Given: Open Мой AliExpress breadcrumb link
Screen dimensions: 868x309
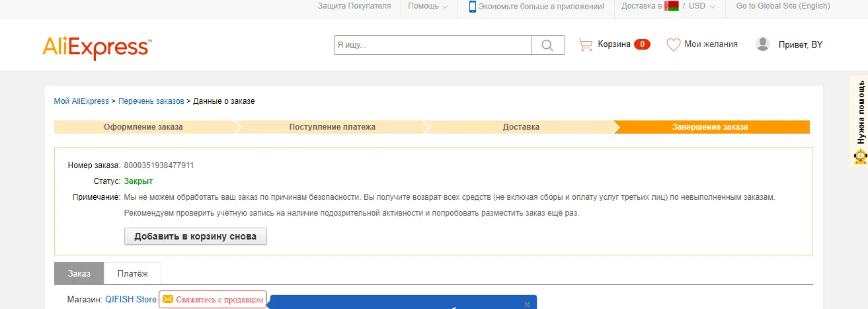Looking at the screenshot, I should 81,101.
